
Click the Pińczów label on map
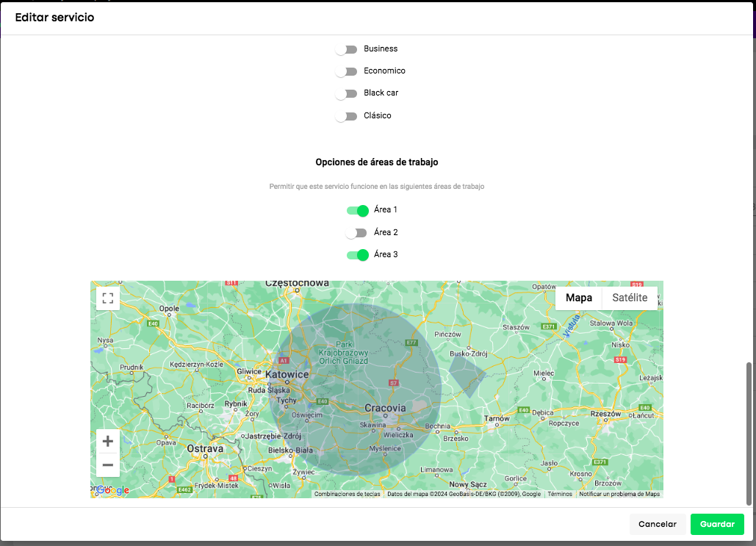447,334
